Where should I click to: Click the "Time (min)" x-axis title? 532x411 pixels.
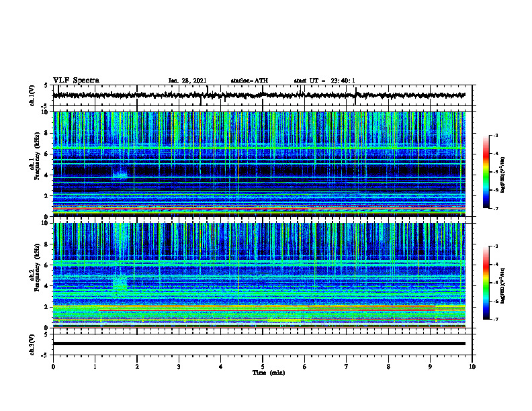pos(269,373)
